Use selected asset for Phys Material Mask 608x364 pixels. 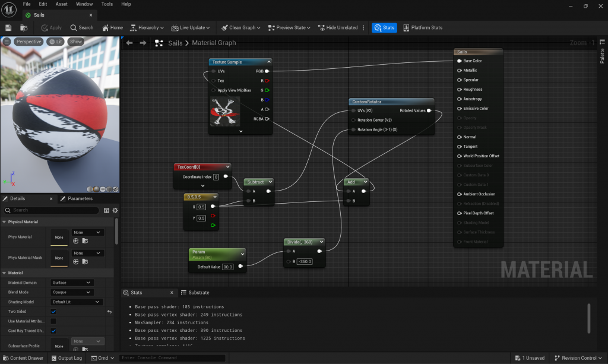[76, 262]
